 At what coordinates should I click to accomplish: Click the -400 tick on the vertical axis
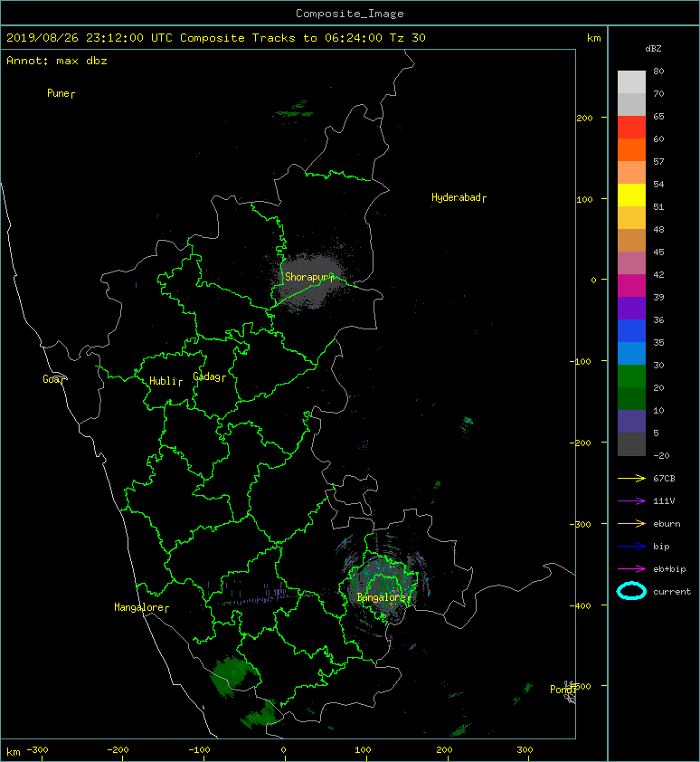(x=580, y=605)
